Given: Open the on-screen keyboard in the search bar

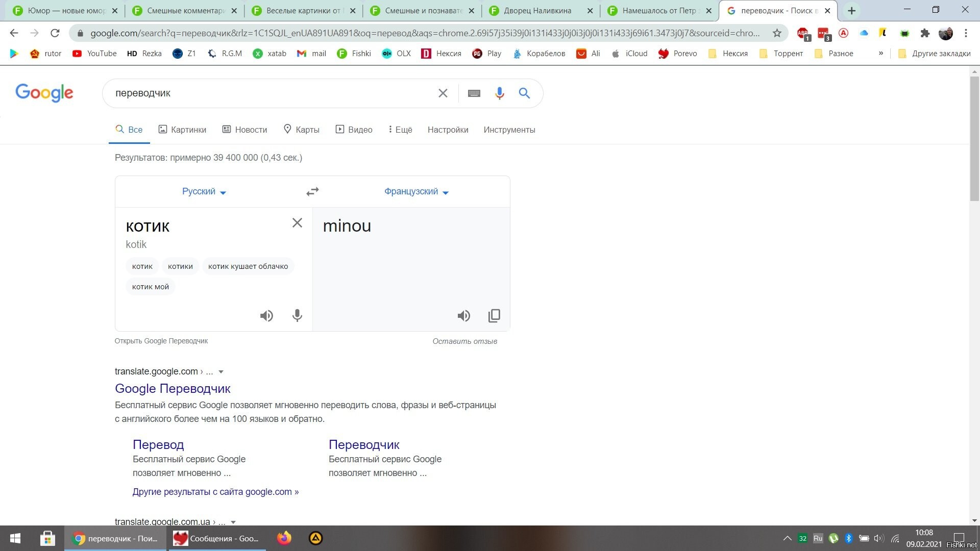Looking at the screenshot, I should click(x=474, y=93).
